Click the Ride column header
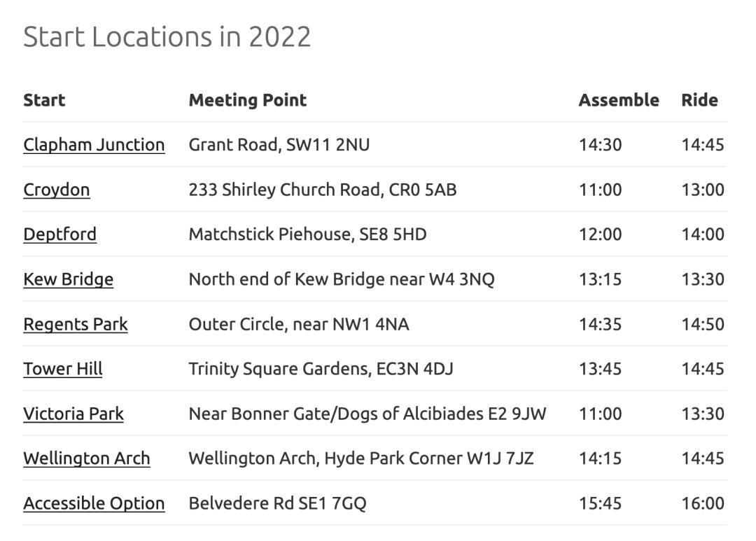The width and height of the screenshot is (756, 541). (699, 100)
